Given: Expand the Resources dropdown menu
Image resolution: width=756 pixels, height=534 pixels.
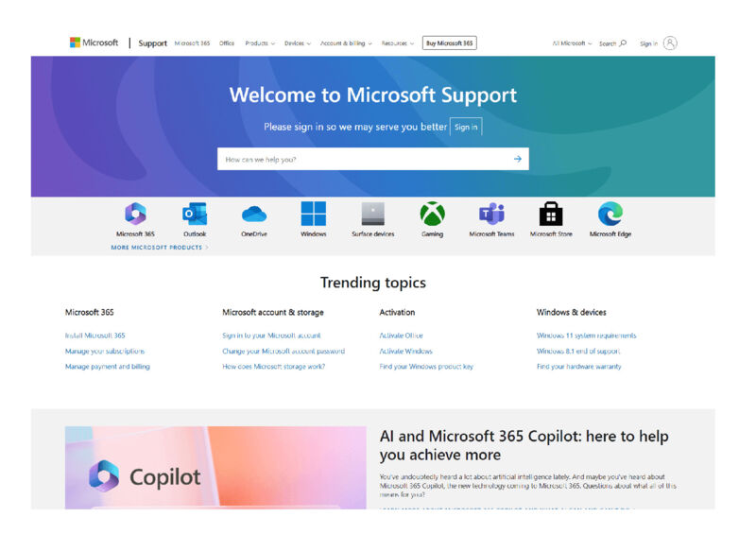Looking at the screenshot, I should tap(398, 43).
